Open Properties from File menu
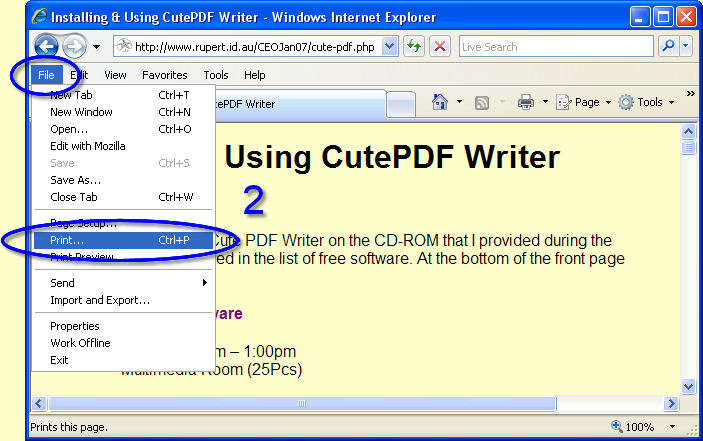Screen dimensions: 703x441 point(122,326)
